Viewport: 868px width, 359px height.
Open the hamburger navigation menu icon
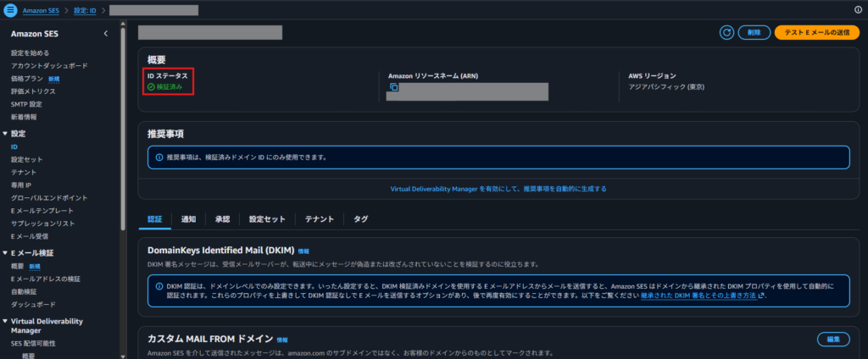(10, 10)
